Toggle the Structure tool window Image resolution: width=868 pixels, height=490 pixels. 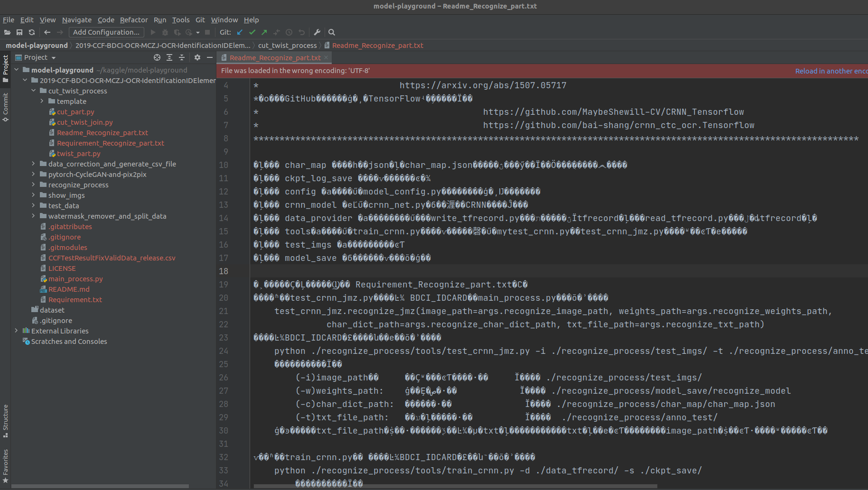[x=6, y=422]
